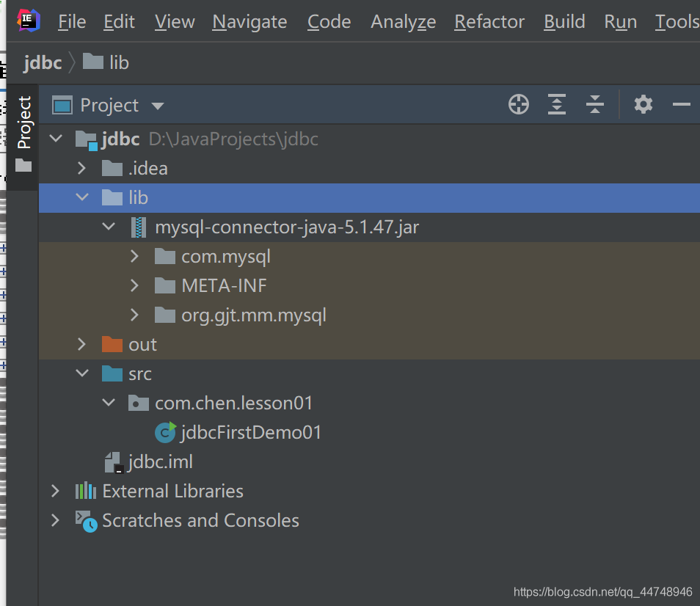Click the Locate/Select Opened File crosshair icon
This screenshot has height=606, width=700.
click(518, 105)
